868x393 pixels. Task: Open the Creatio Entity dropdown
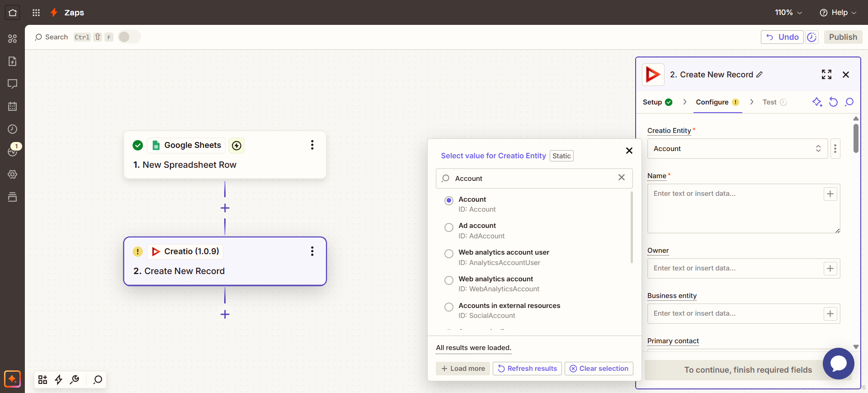[737, 149]
